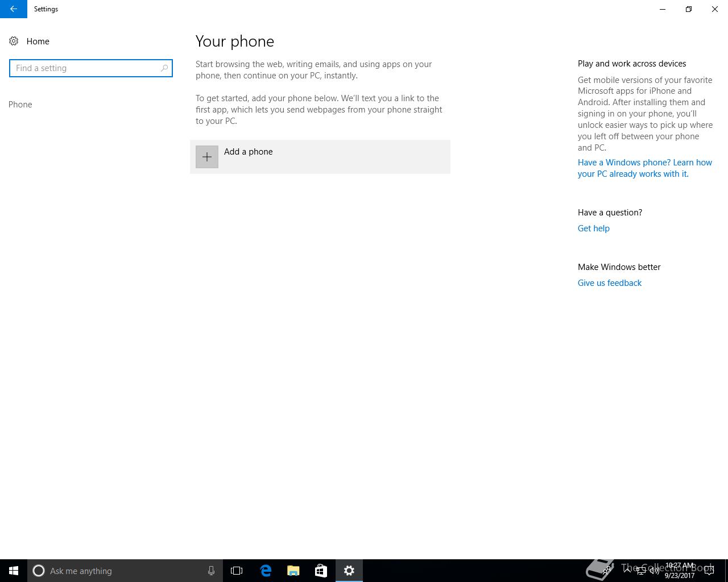728x582 pixels.
Task: Click the Settings gear taskbar icon
Action: coord(349,571)
